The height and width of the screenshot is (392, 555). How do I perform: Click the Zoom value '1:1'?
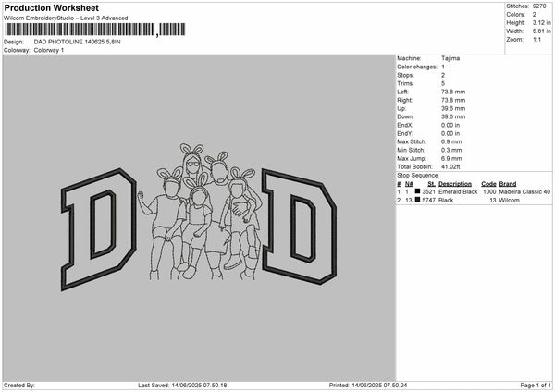(x=536, y=39)
